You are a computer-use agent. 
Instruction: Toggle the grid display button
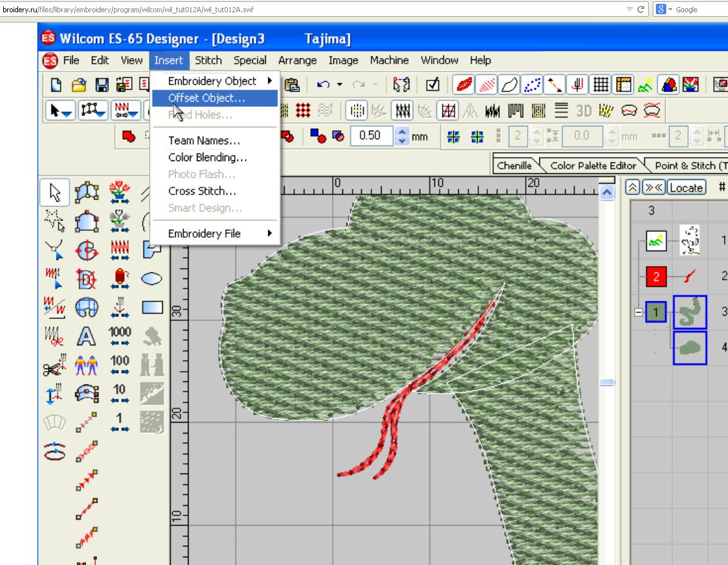[x=601, y=86]
